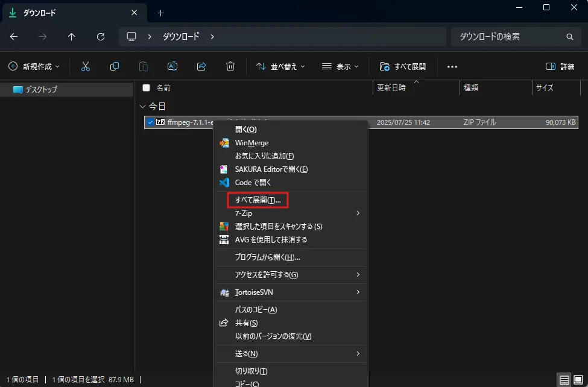Viewport: 588px width, 387px height.
Task: Switch to details list view icon
Action: tap(564, 380)
